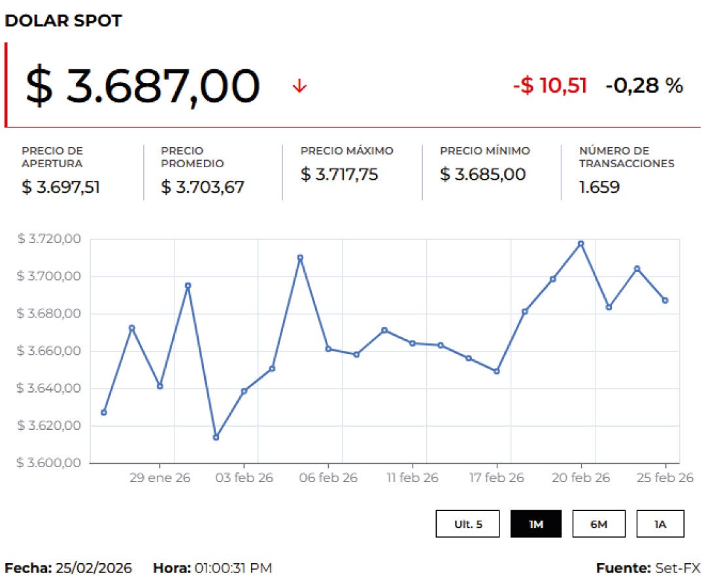Activate the 1M chart period button
The image size is (706, 588).
[537, 523]
